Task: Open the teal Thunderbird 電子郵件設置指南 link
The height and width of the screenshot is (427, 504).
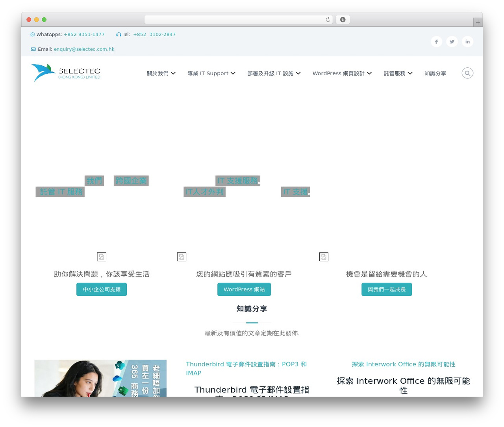Action: pyautogui.click(x=246, y=369)
